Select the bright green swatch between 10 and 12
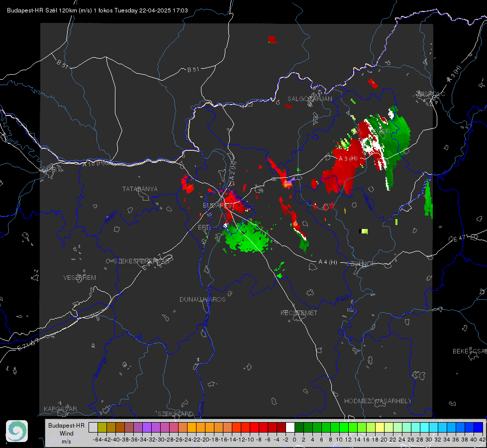 [x=344, y=428]
